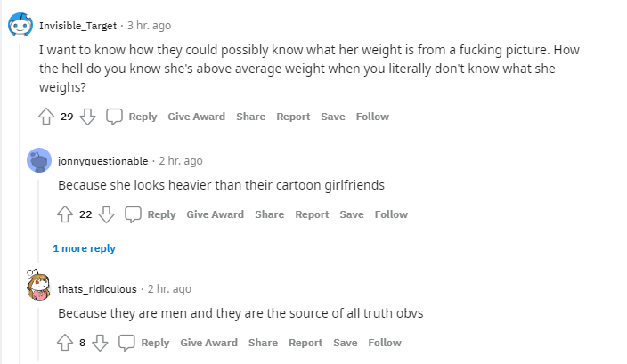
Task: Upvote Invisible_Target's comment
Action: [x=46, y=117]
